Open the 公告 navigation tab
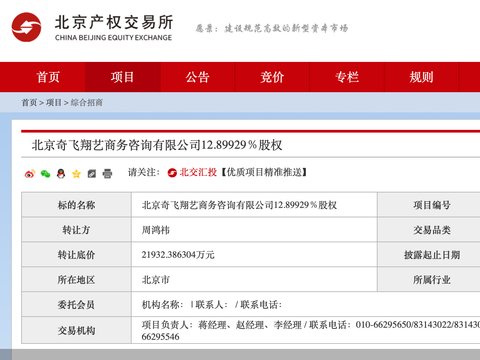The height and width of the screenshot is (360, 480). pyautogui.click(x=197, y=77)
